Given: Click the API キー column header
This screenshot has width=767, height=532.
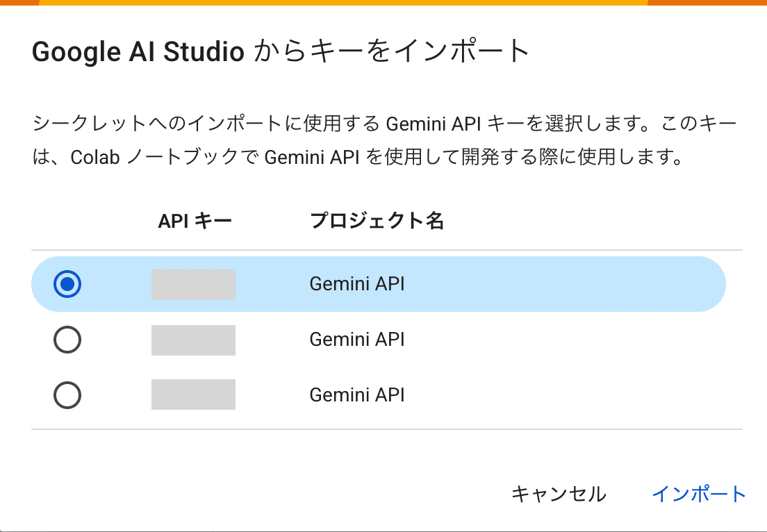Looking at the screenshot, I should point(193,219).
